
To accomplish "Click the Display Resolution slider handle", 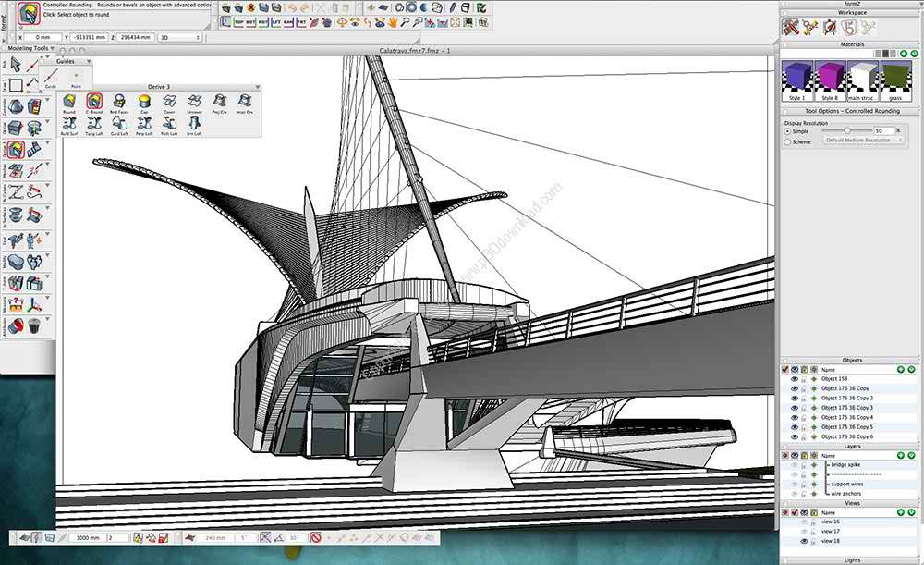I will click(x=846, y=130).
